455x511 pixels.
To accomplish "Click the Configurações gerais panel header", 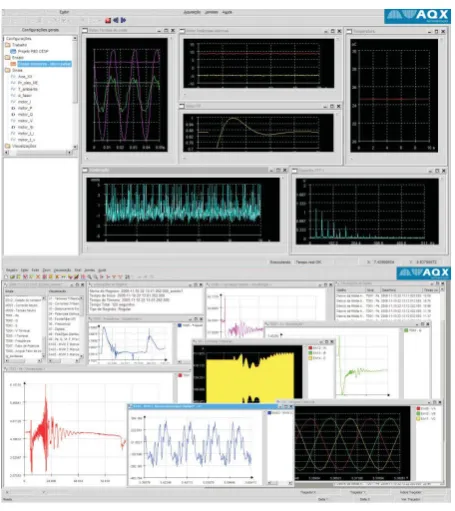I will [40, 30].
